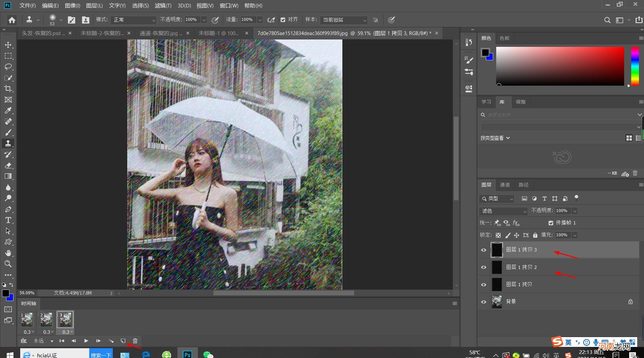
Task: Open the layer filter 类型 dropdown
Action: click(497, 199)
